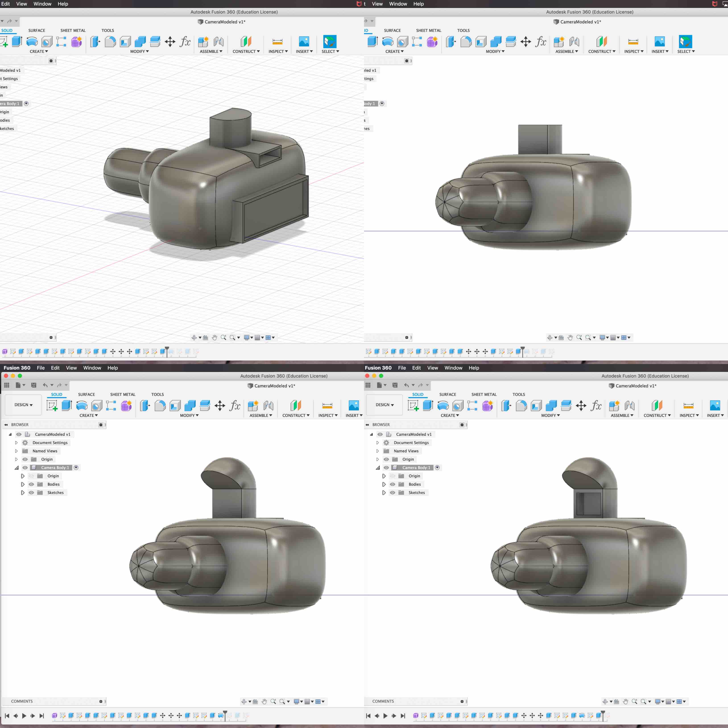Open TOOLS tab in lower-left window
Image resolution: width=728 pixels, height=728 pixels.
tap(157, 395)
